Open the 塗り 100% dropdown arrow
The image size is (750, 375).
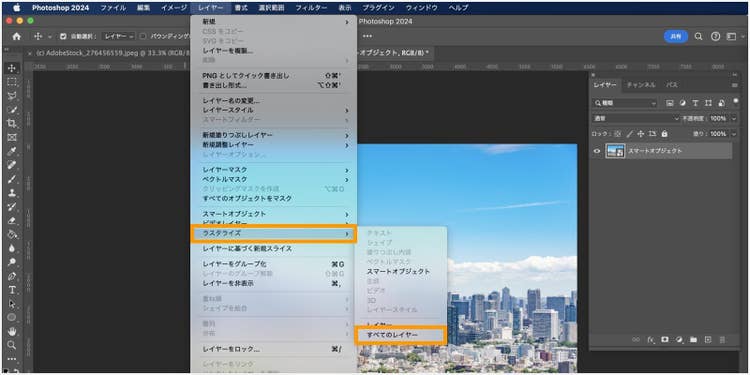[x=734, y=134]
